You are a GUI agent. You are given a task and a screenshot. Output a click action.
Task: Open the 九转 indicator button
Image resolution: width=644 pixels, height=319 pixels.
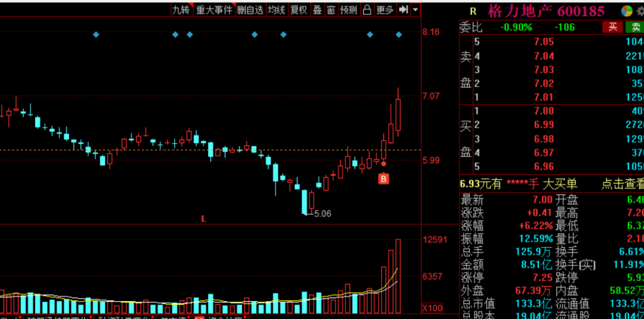click(181, 10)
